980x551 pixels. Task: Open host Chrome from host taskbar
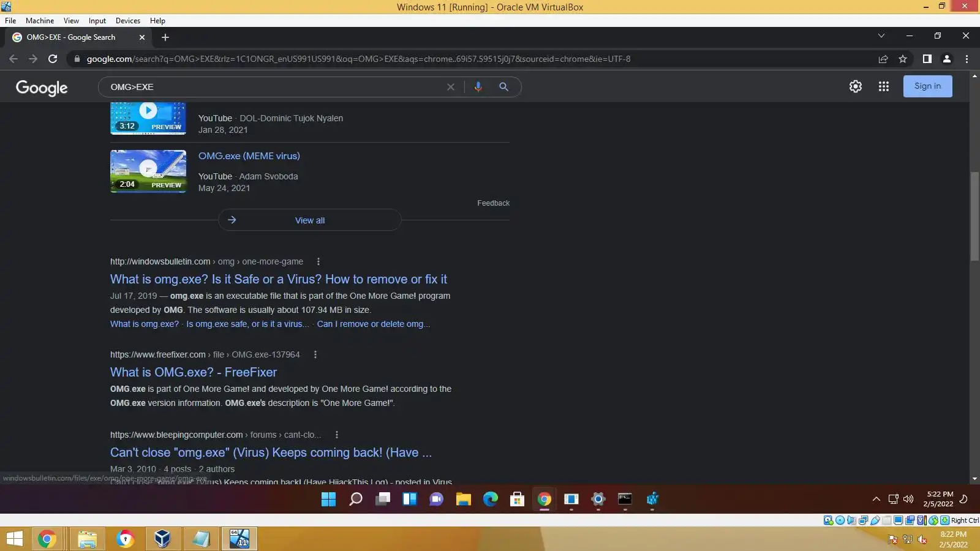pyautogui.click(x=47, y=539)
